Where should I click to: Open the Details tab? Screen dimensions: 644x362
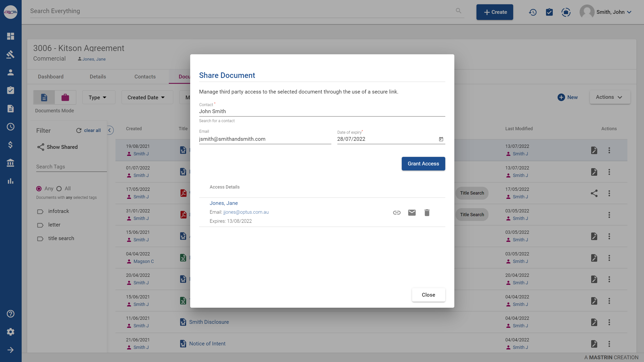(x=98, y=77)
